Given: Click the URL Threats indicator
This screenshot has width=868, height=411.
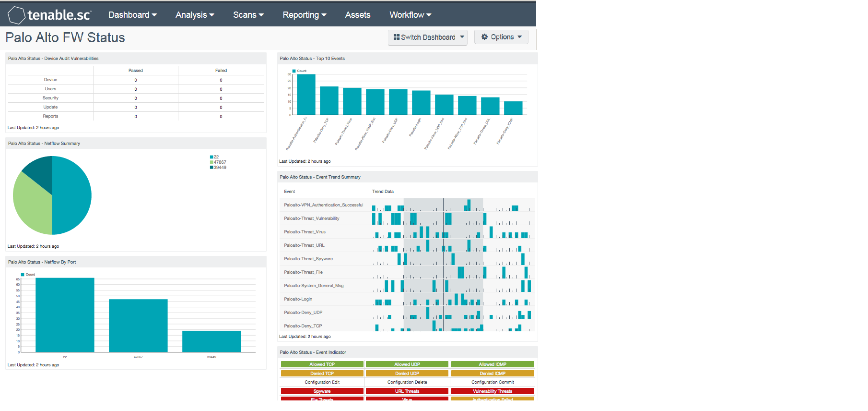Looking at the screenshot, I should pos(407,391).
